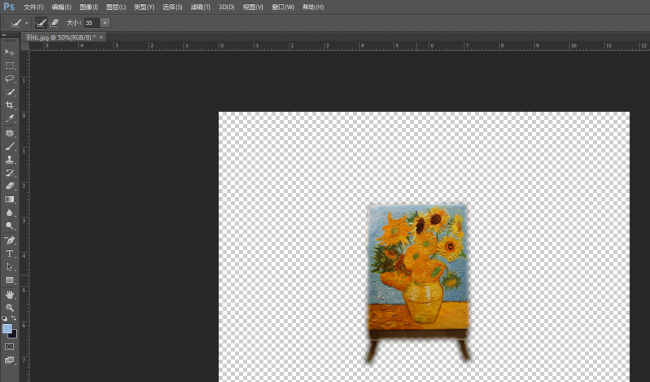Image resolution: width=650 pixels, height=382 pixels.
Task: Open the Edit (E) menu
Action: [61, 7]
